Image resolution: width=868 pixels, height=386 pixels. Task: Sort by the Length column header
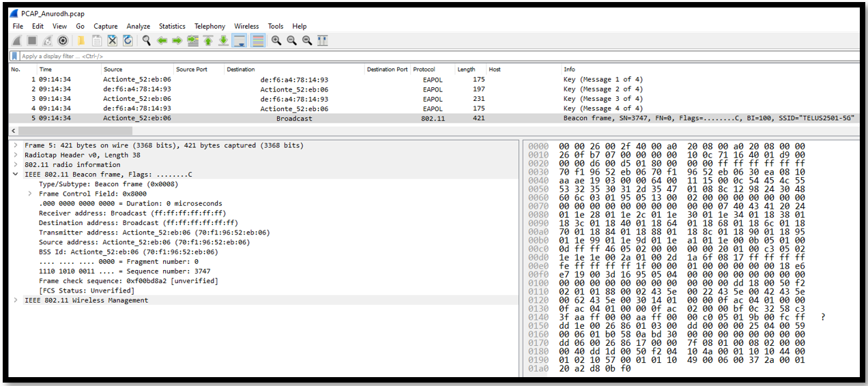click(x=470, y=70)
